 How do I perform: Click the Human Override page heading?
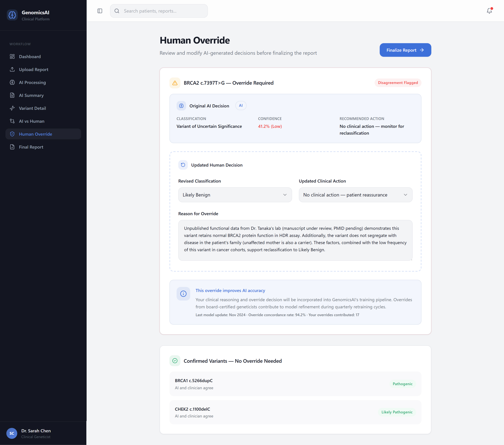click(x=195, y=40)
